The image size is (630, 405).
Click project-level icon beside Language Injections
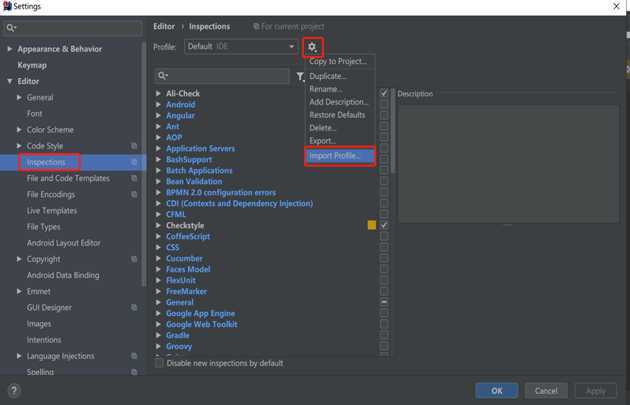[x=134, y=356]
